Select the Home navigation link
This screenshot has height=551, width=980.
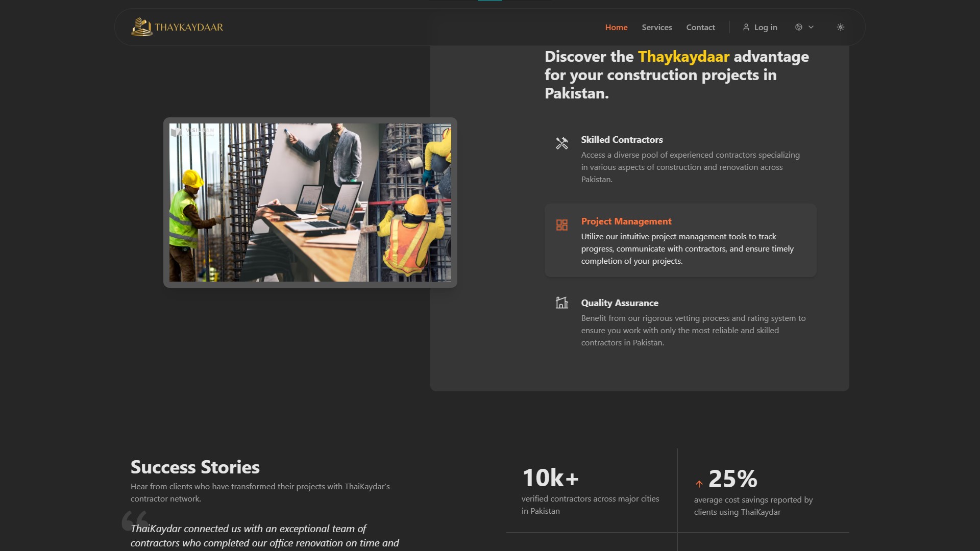point(616,27)
